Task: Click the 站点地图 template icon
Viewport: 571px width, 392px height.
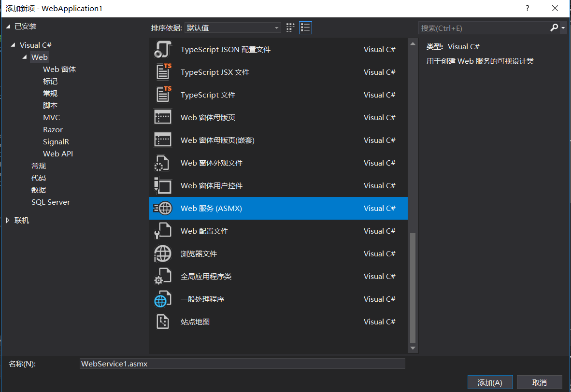Action: [163, 322]
